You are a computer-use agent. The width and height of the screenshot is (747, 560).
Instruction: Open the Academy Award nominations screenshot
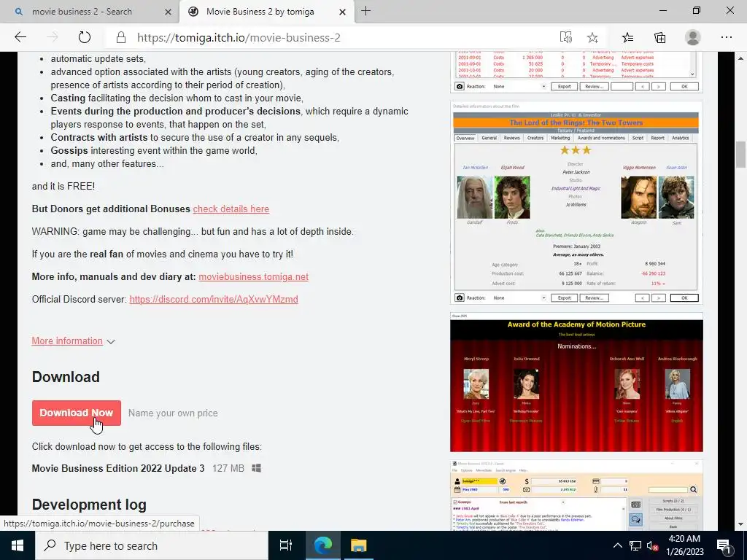point(576,382)
